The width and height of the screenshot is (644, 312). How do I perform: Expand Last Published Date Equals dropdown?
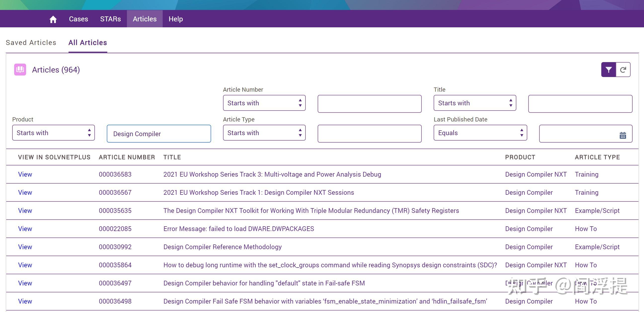point(480,133)
